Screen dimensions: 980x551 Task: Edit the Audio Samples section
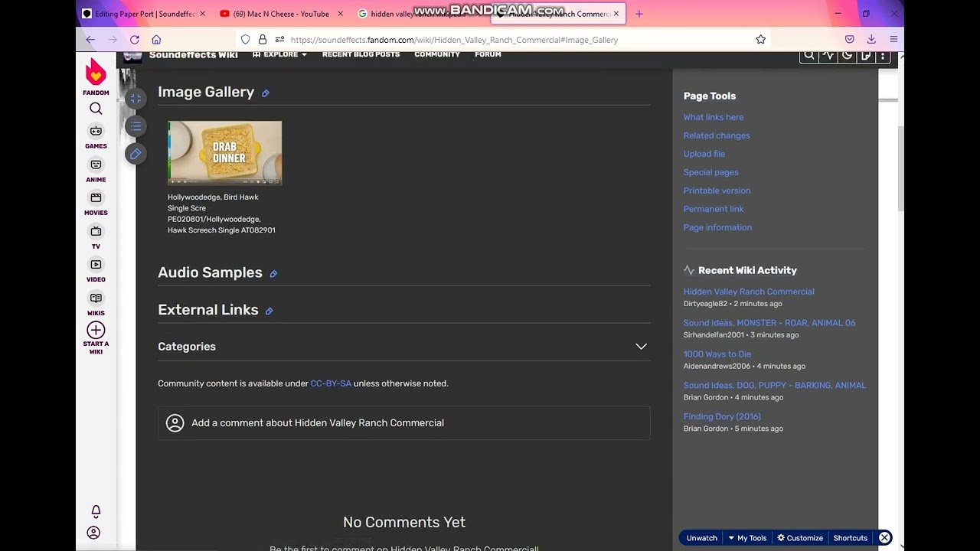273,274
